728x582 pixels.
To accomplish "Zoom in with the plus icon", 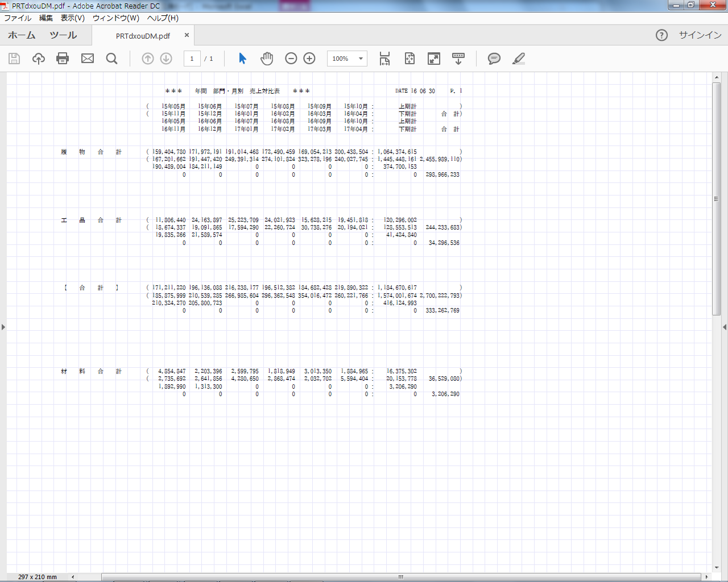I will click(309, 59).
